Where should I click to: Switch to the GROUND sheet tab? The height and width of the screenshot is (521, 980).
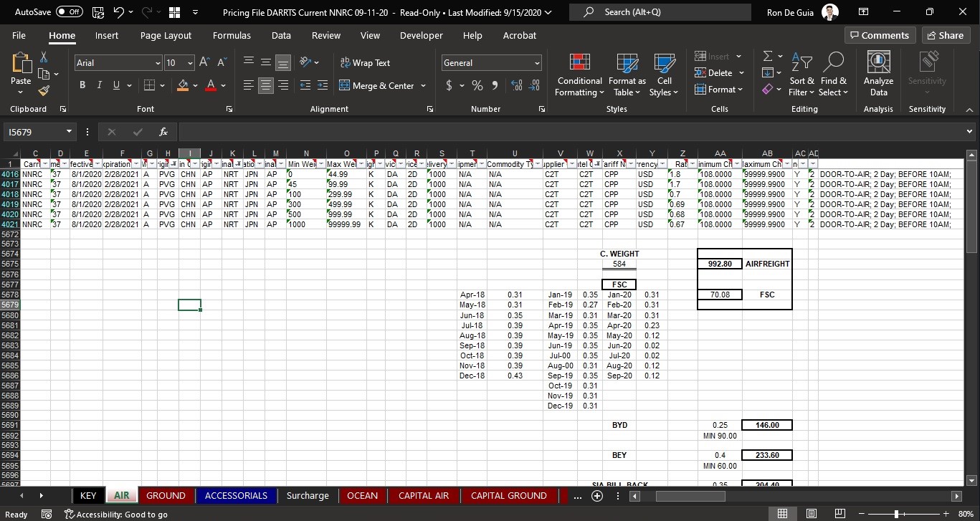(x=166, y=496)
